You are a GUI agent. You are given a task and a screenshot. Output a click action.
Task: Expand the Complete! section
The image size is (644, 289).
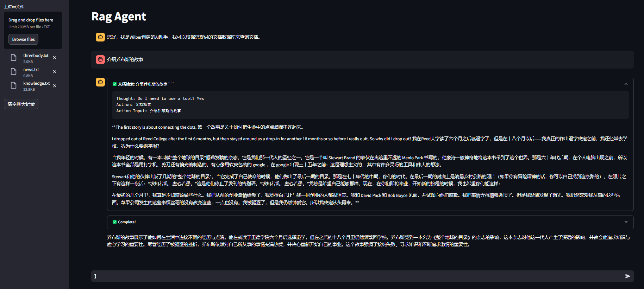point(626,222)
